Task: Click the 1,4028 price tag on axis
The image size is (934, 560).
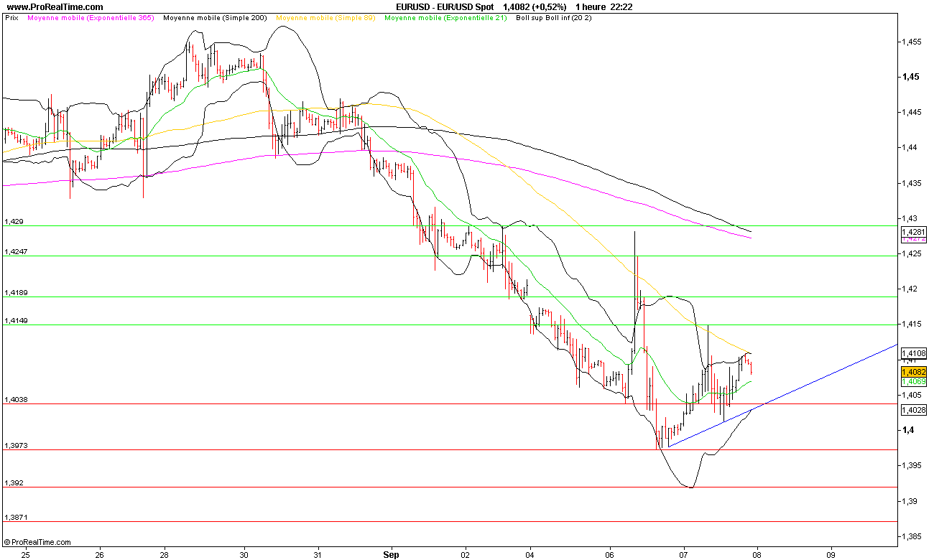Action: pyautogui.click(x=913, y=410)
